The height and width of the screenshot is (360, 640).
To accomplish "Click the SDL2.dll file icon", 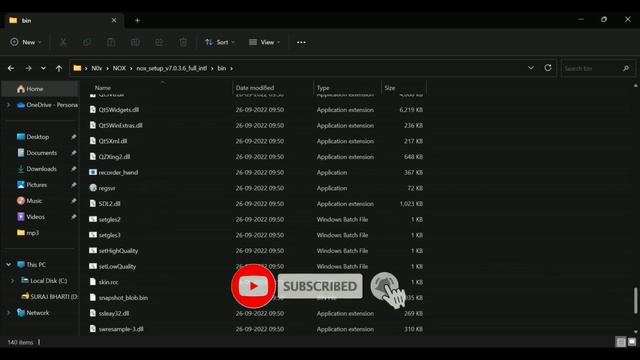I will tap(93, 203).
